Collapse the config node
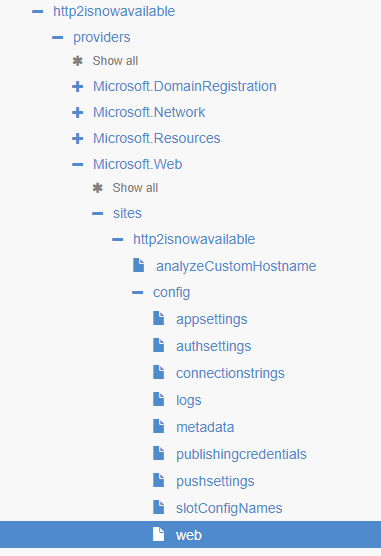Screen dimensions: 381x556 [x=137, y=293]
